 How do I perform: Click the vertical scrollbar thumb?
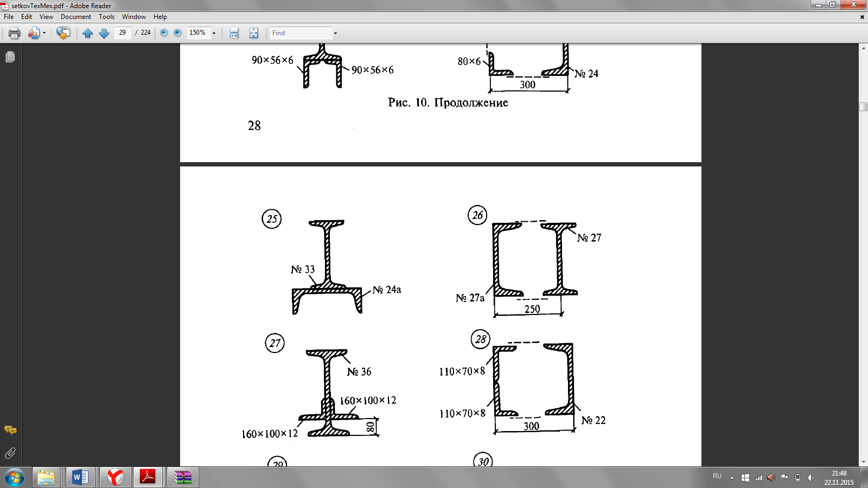point(864,106)
